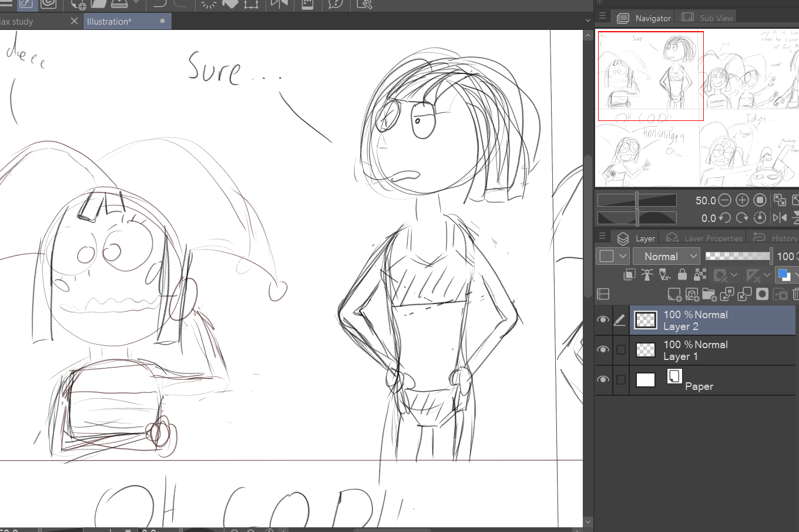
Task: Zoom in using the Navigator plus icon
Action: pos(742,200)
